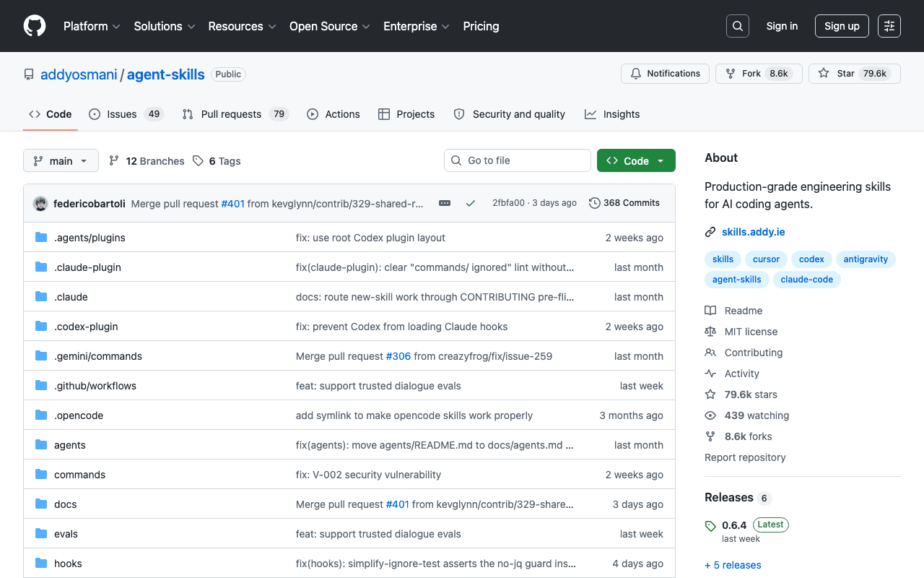924x578 pixels.
Task: Switch to the Pull requests tab
Action: coord(235,114)
